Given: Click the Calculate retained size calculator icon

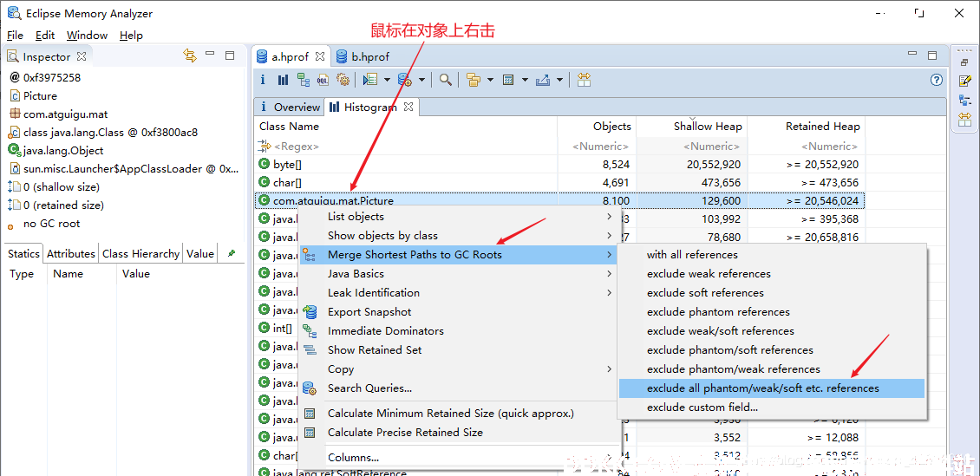Looking at the screenshot, I should tap(508, 80).
